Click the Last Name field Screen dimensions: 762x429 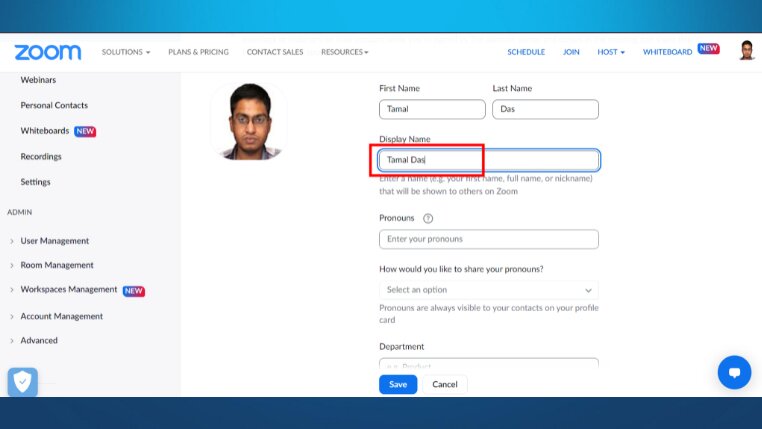pyautogui.click(x=545, y=109)
